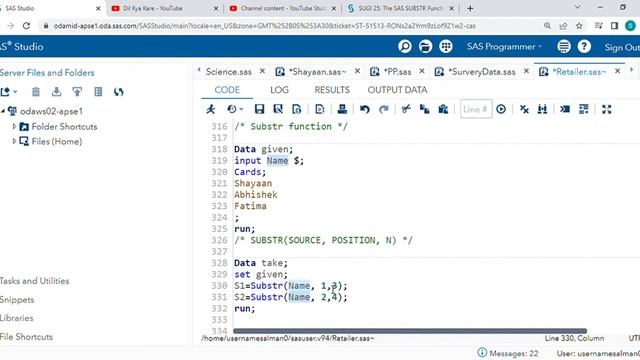Open the search icon in SAS Studio header
Screen dimensions: 640x360
tap(404, 47)
